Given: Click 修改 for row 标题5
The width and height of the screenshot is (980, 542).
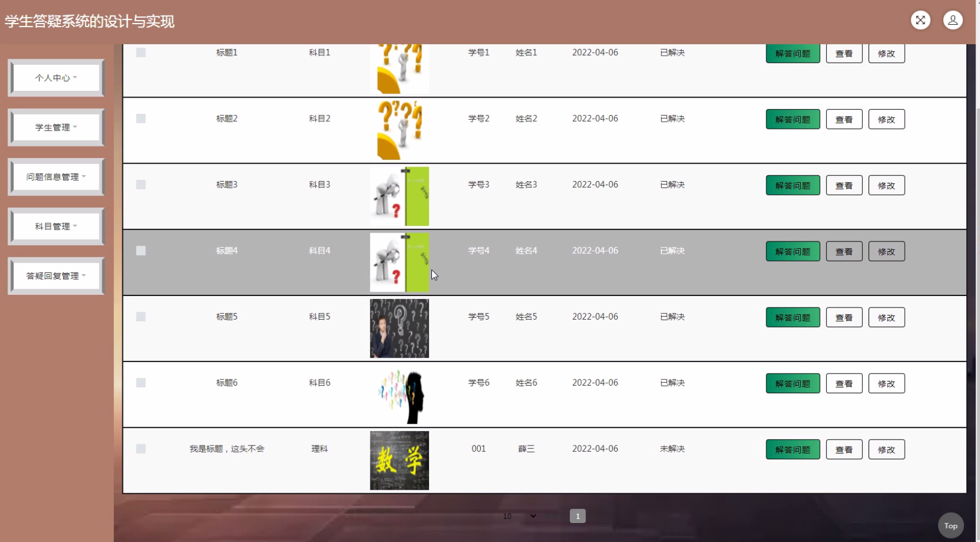Looking at the screenshot, I should (886, 317).
